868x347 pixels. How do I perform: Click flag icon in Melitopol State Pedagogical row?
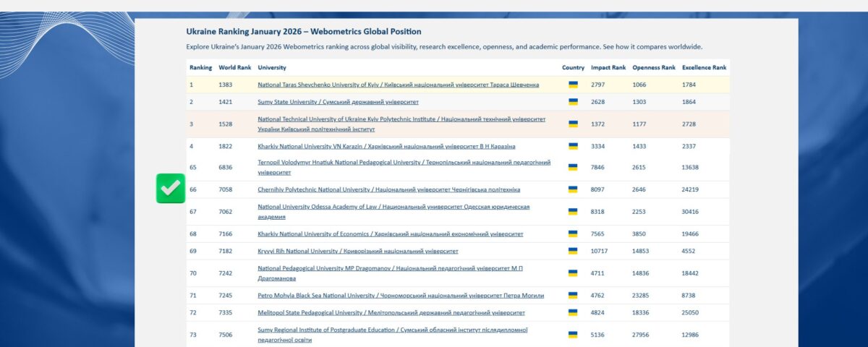(573, 313)
